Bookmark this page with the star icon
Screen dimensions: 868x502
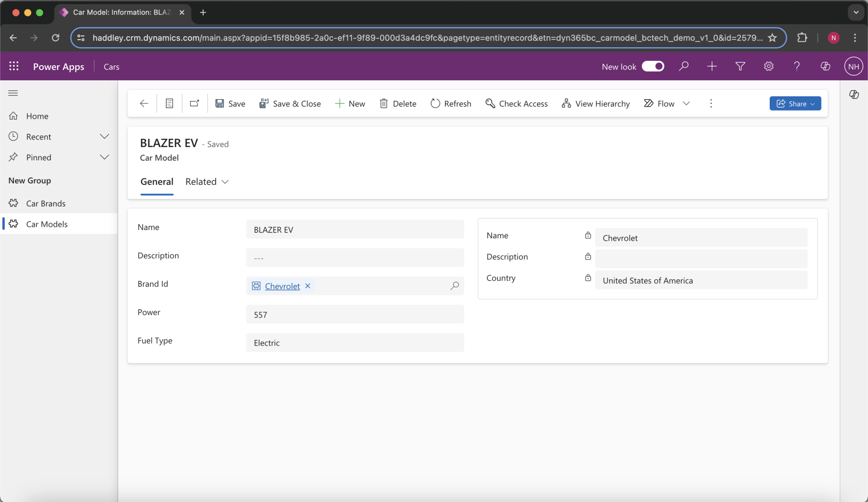(x=772, y=38)
